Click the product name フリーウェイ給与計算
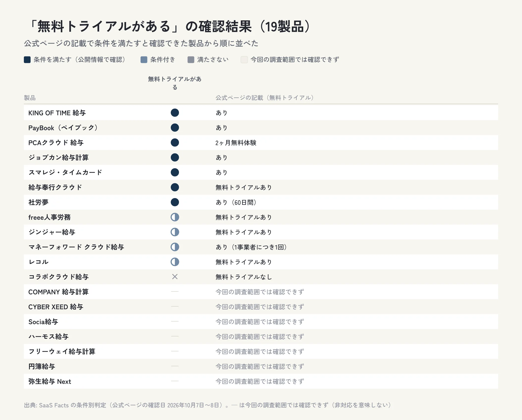This screenshot has width=522, height=420. click(x=62, y=352)
